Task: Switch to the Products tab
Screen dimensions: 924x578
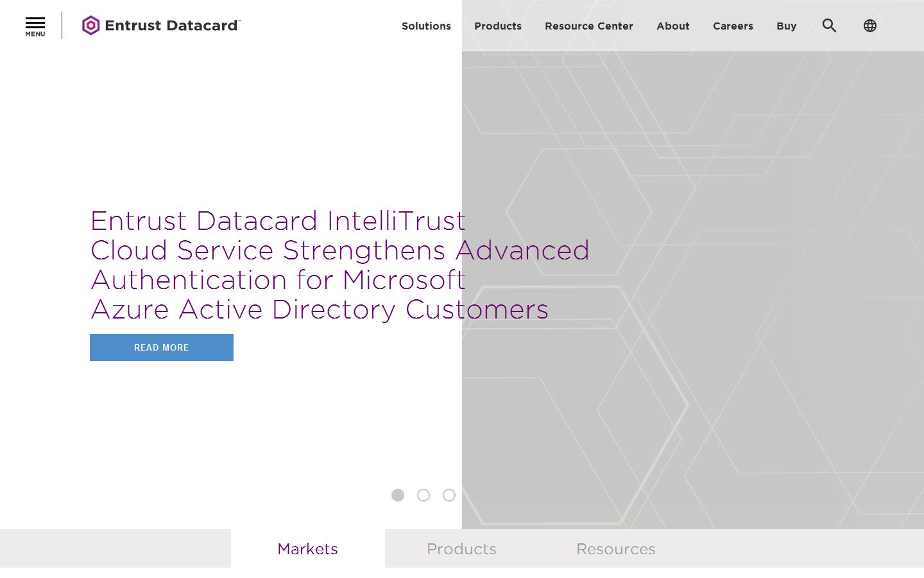Action: tap(461, 549)
